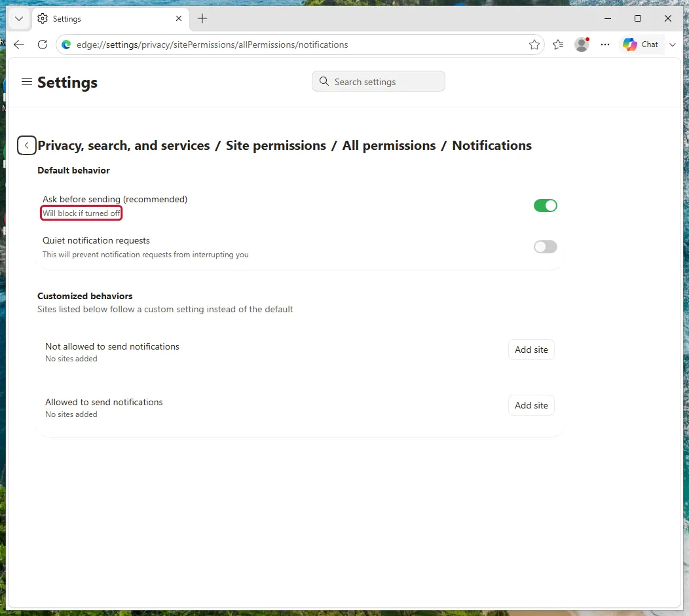Open Privacy, search, and services breadcrumb
Screen dimensions: 689x616
(x=124, y=145)
